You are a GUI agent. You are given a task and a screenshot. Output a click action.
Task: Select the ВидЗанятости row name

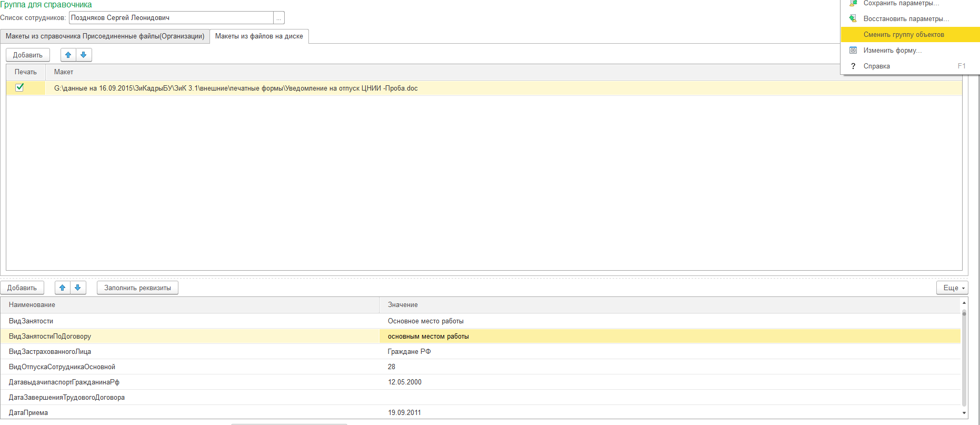[x=31, y=321]
